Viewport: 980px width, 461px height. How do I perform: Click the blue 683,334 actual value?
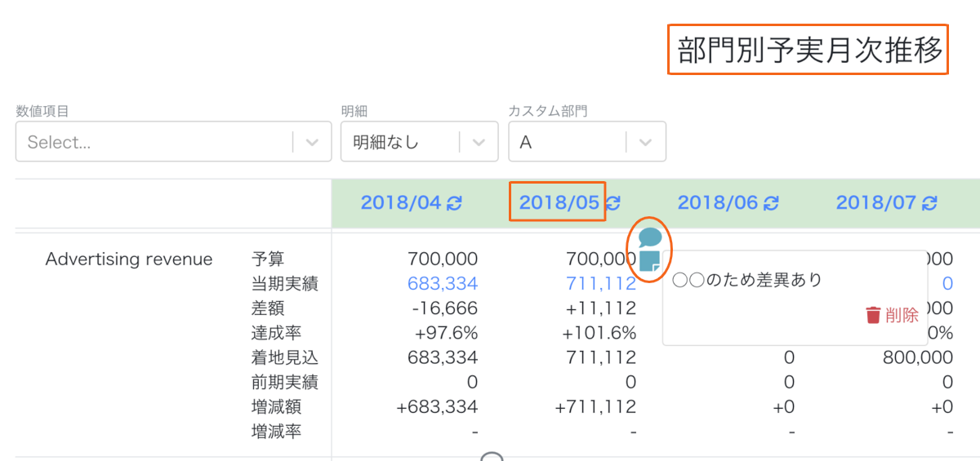click(442, 284)
